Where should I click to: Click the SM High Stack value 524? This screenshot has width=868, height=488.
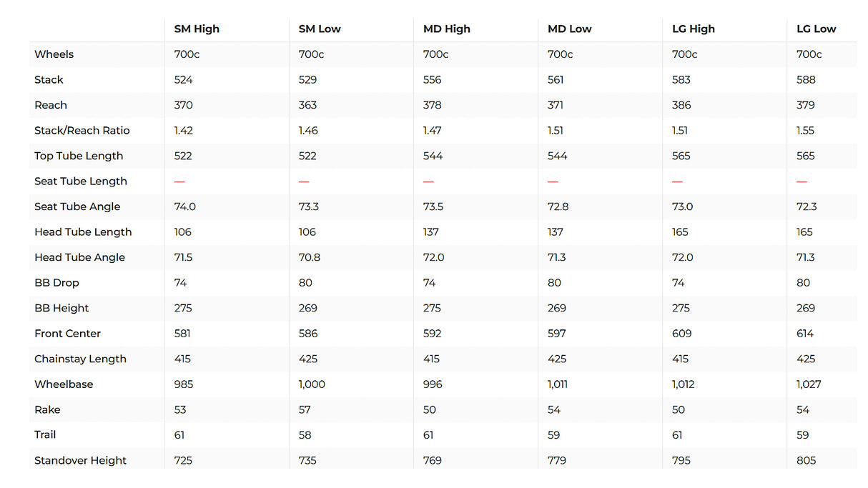[184, 80]
